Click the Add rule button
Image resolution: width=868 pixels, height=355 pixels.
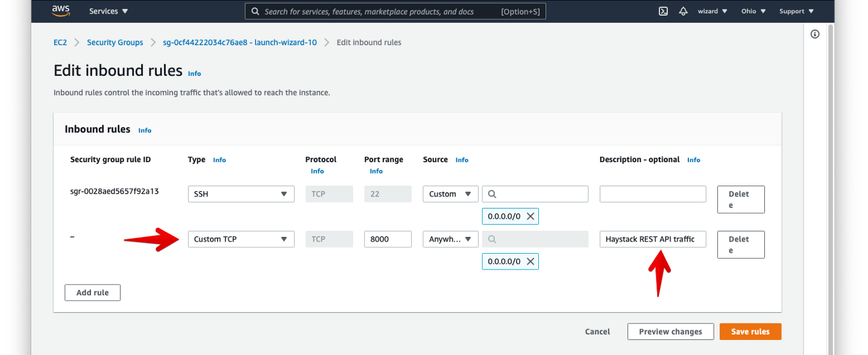pos(92,292)
